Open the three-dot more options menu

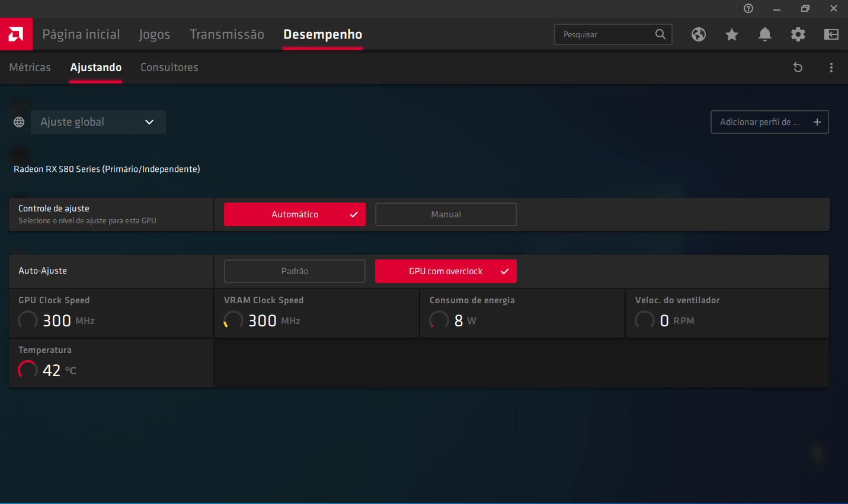coord(831,68)
